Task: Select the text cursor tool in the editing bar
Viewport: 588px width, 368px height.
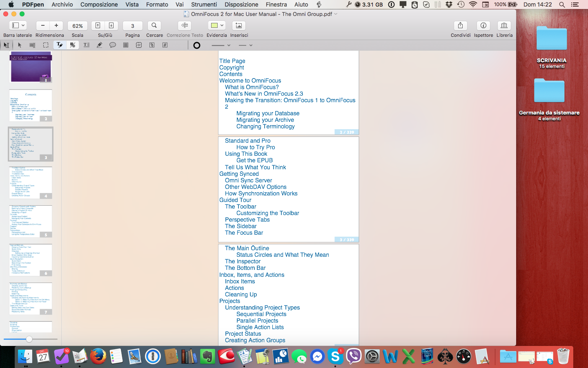Action: click(x=7, y=45)
